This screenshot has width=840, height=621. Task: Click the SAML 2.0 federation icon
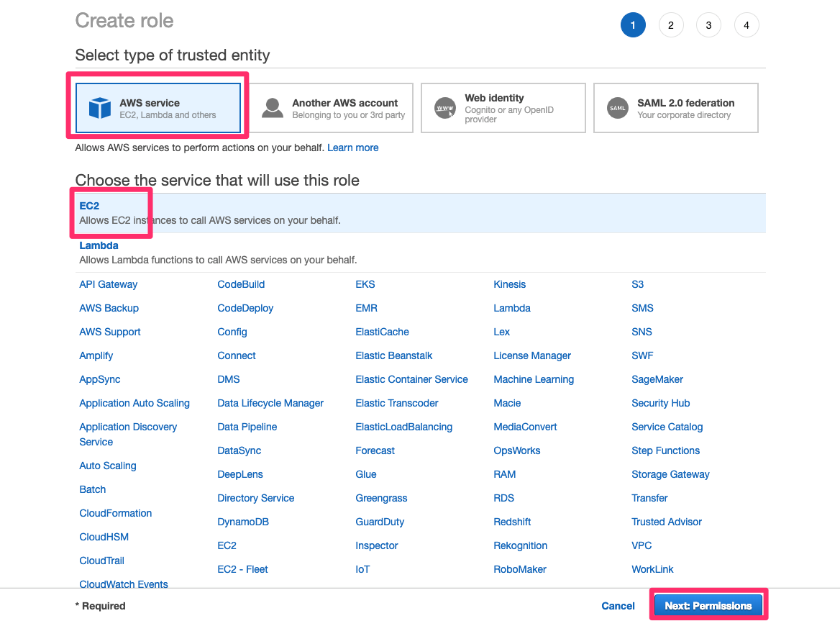[x=617, y=107]
